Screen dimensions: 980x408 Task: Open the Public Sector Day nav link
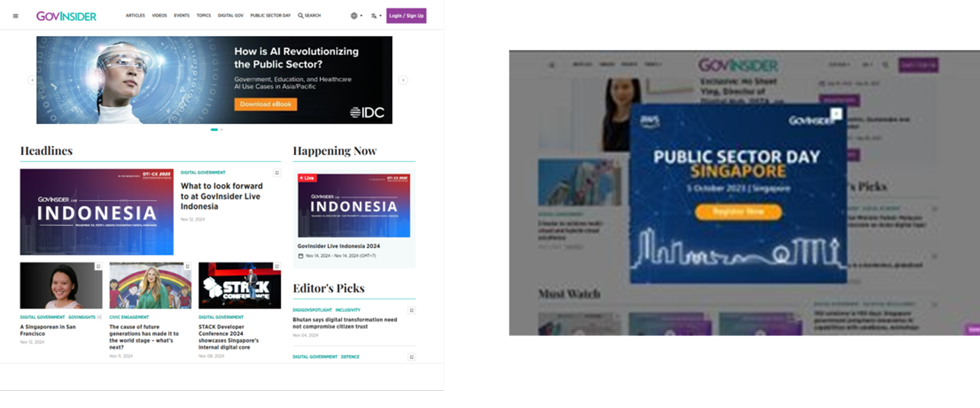coord(270,15)
